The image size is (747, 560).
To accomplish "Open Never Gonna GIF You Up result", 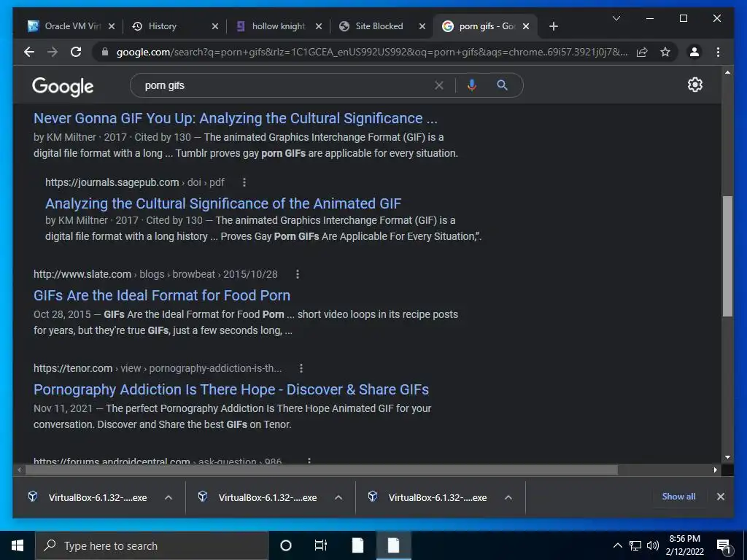I will [236, 118].
